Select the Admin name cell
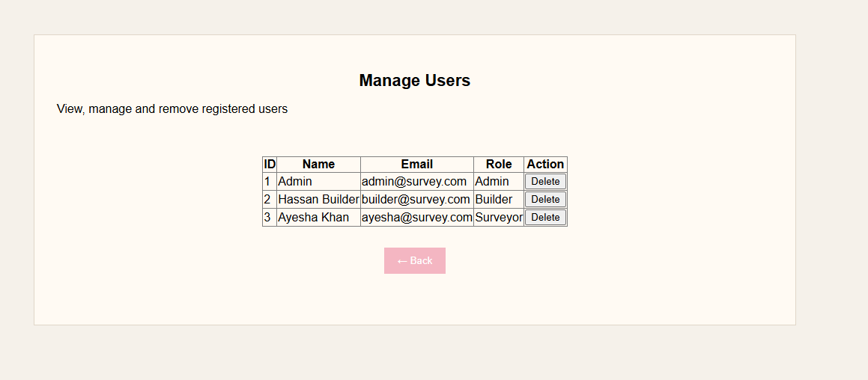The width and height of the screenshot is (868, 380). 319,182
